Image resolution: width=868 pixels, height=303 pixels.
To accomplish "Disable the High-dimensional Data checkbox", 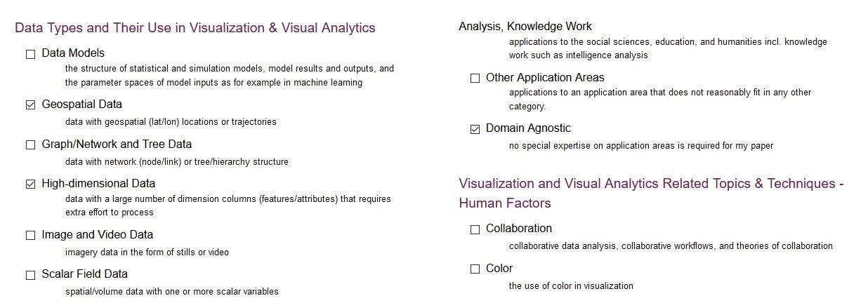I will tap(30, 184).
